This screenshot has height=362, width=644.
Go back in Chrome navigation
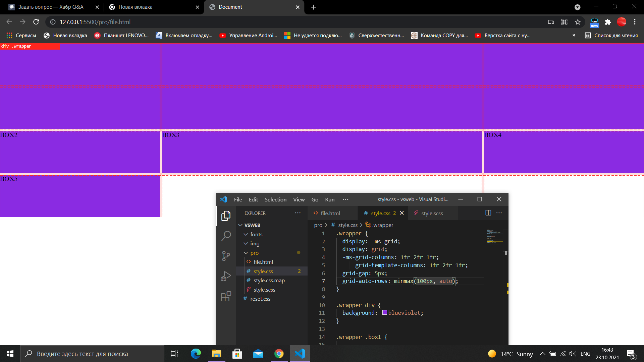tap(9, 22)
